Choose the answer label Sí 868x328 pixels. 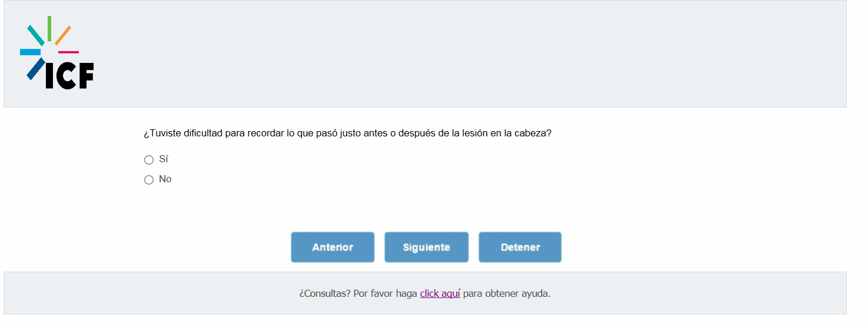pos(164,159)
